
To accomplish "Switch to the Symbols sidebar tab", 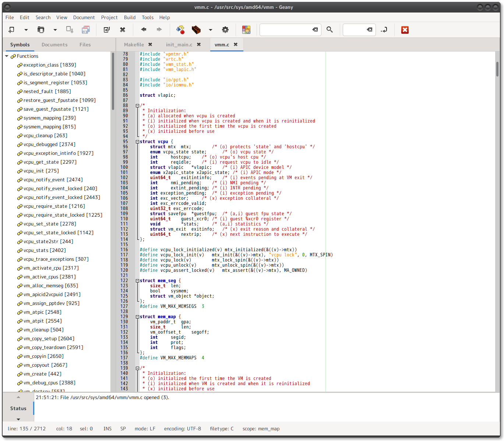I will tap(20, 45).
